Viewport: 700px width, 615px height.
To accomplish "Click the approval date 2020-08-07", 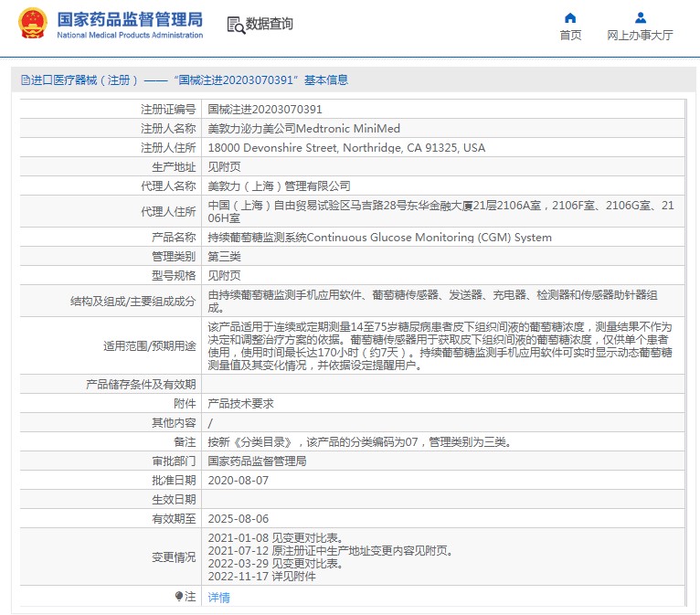I will [239, 480].
